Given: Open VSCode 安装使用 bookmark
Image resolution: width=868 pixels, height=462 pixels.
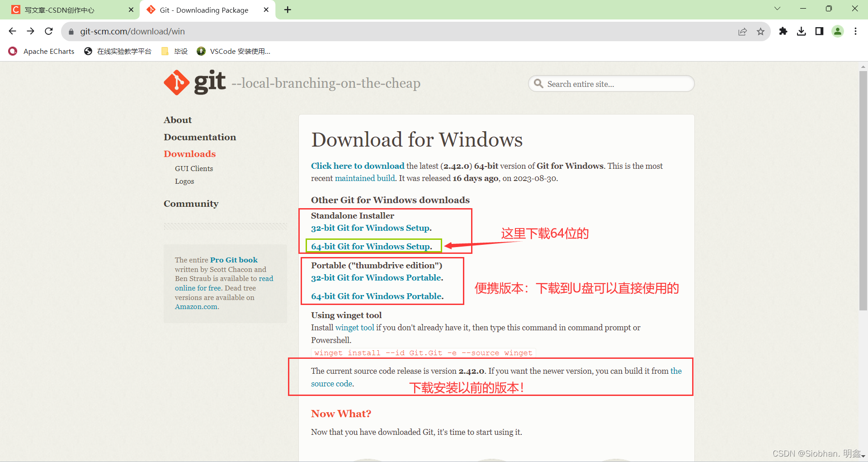Looking at the screenshot, I should coord(234,51).
